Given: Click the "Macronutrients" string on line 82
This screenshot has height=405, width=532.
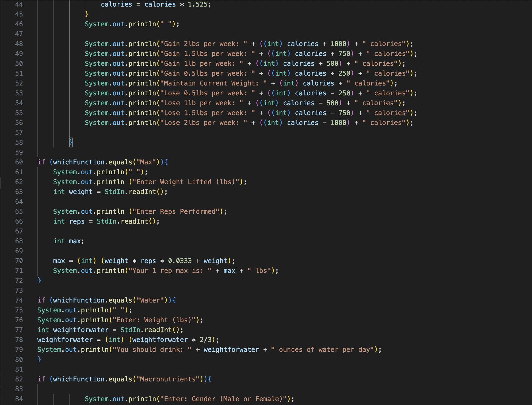Looking at the screenshot, I should coord(168,379).
